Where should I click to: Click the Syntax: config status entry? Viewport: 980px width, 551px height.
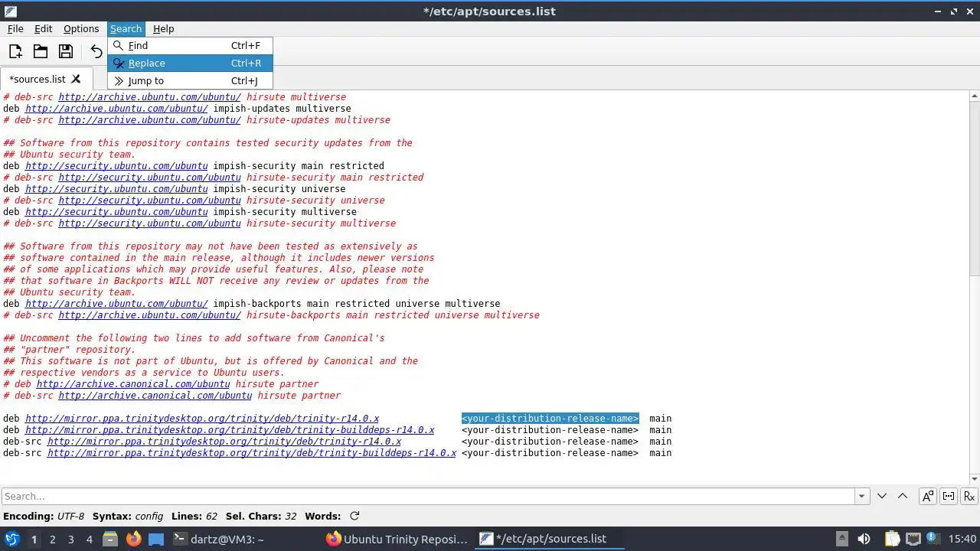[x=128, y=516]
